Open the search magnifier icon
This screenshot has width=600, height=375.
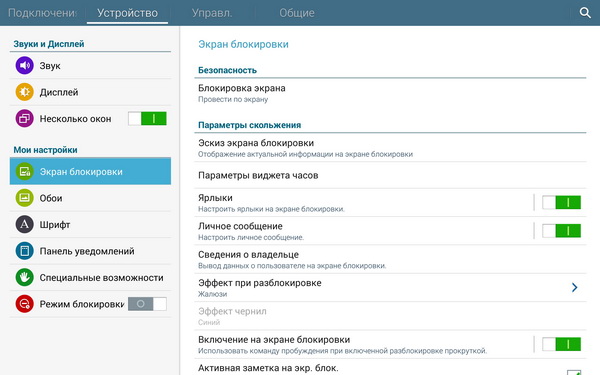(x=585, y=13)
